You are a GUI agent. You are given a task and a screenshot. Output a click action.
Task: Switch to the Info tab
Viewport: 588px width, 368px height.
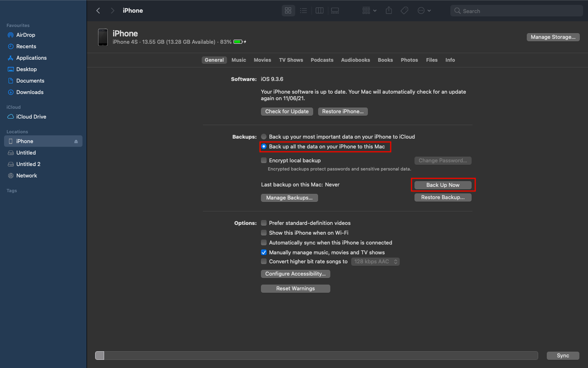pyautogui.click(x=450, y=60)
